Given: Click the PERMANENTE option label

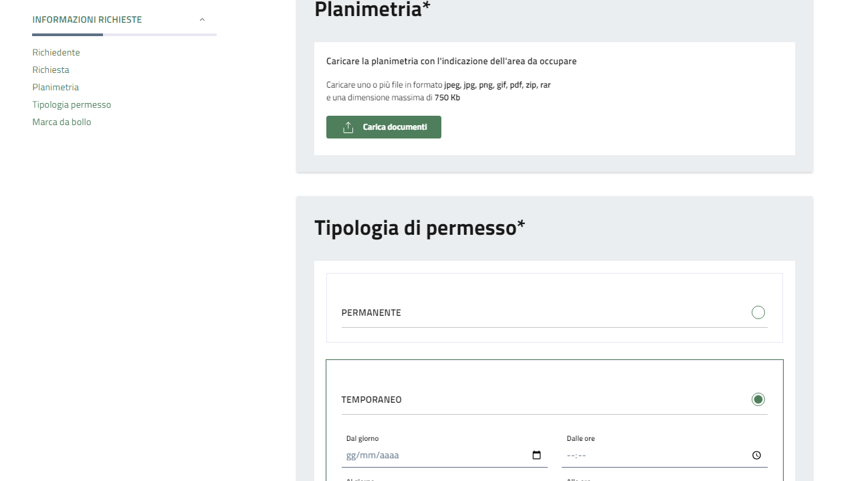Looking at the screenshot, I should click(371, 312).
